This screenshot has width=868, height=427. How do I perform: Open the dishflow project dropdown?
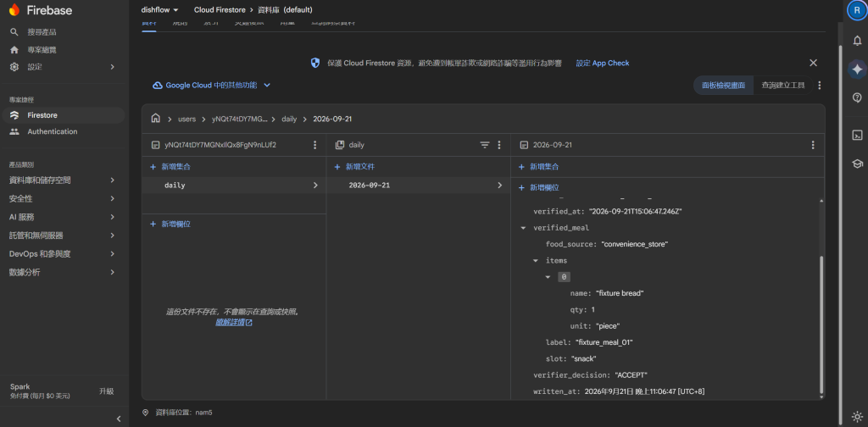coord(160,10)
